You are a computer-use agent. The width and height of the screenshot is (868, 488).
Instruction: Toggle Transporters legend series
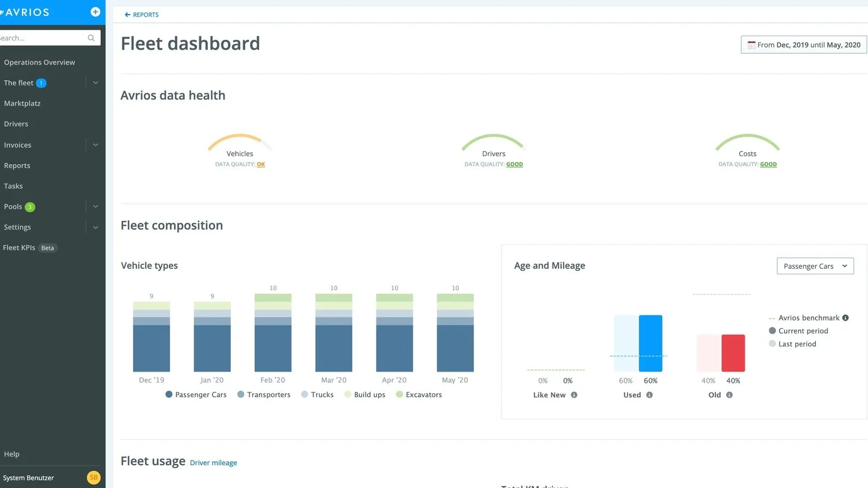[264, 395]
